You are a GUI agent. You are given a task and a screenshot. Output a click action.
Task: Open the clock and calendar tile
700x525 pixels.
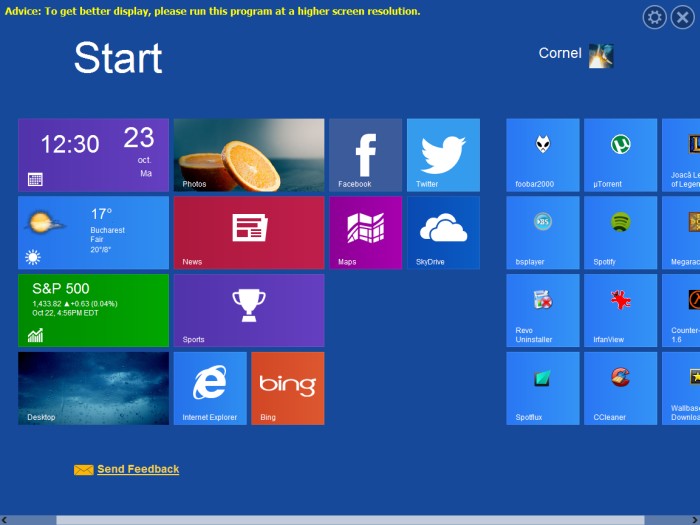93,155
